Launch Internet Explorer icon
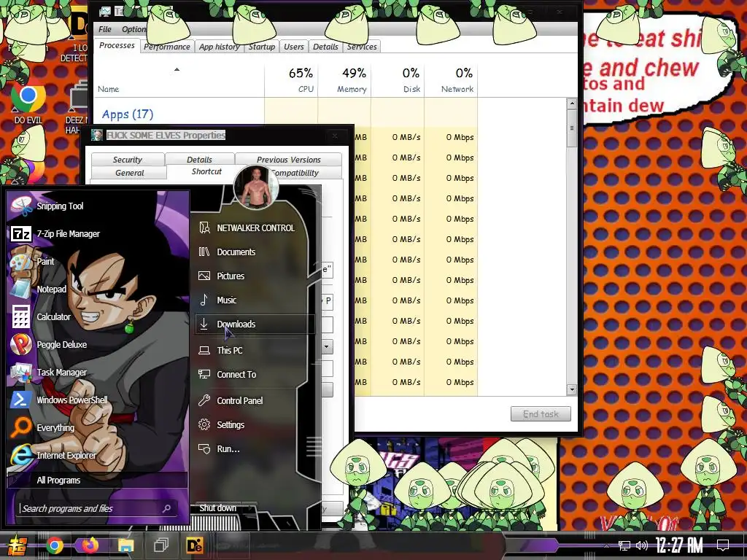Viewport: 747px width, 560px height. 21,455
